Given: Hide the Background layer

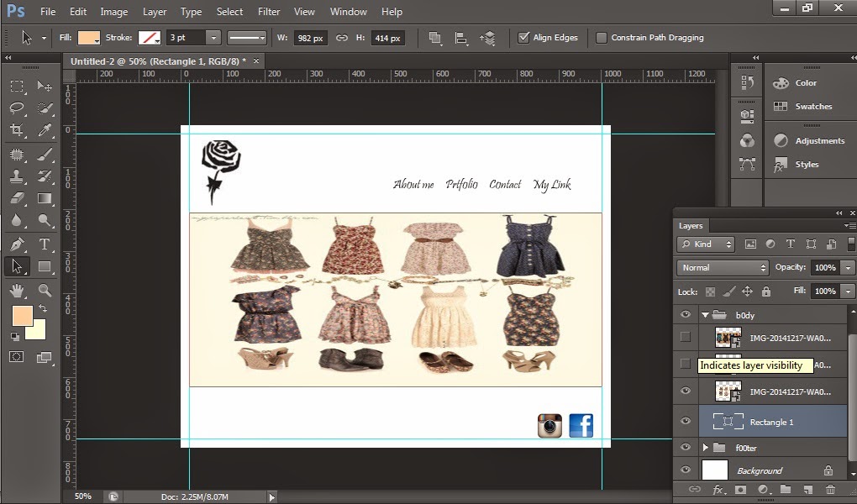Looking at the screenshot, I should [686, 470].
